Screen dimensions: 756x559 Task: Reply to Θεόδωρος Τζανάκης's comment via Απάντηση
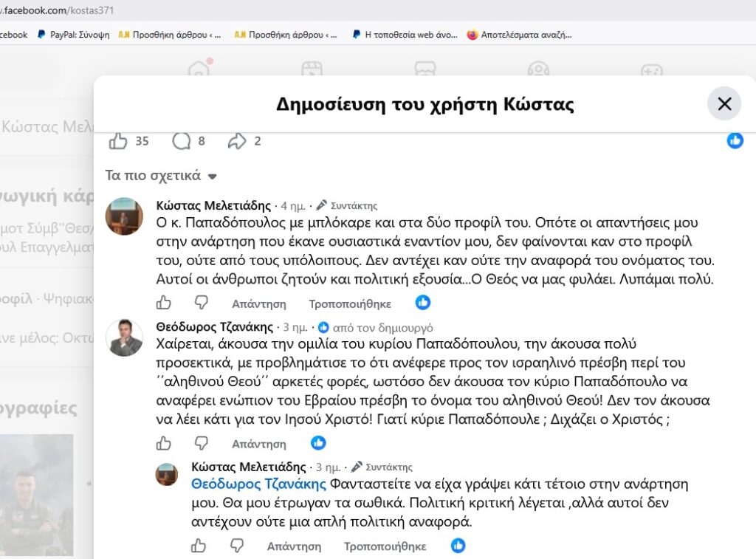pyautogui.click(x=259, y=444)
